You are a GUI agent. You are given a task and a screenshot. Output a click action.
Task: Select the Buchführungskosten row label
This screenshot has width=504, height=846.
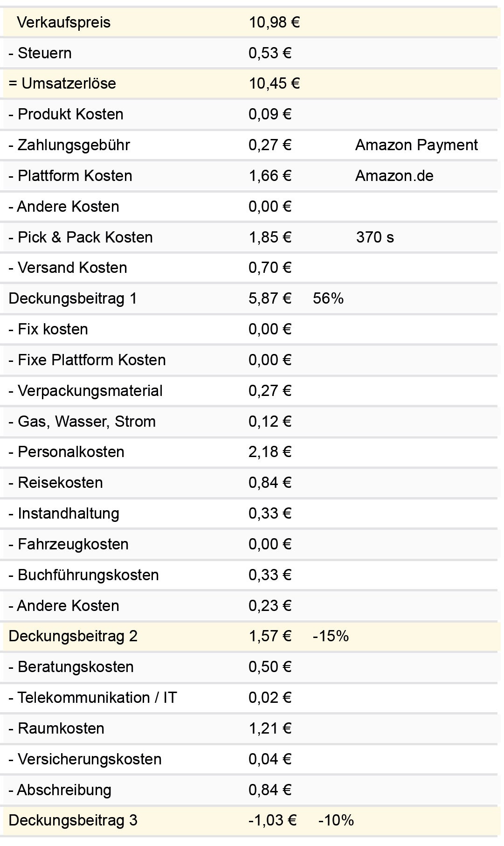tap(83, 575)
